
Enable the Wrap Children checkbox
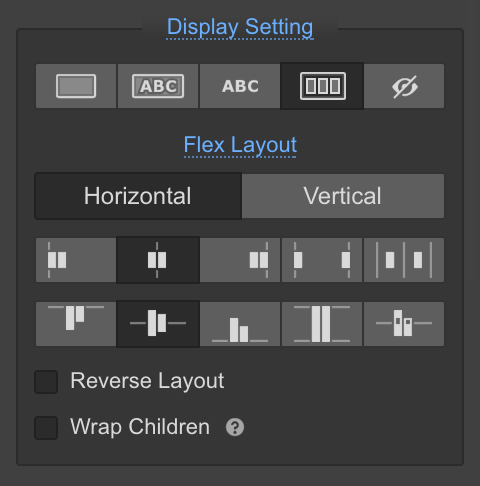point(46,428)
